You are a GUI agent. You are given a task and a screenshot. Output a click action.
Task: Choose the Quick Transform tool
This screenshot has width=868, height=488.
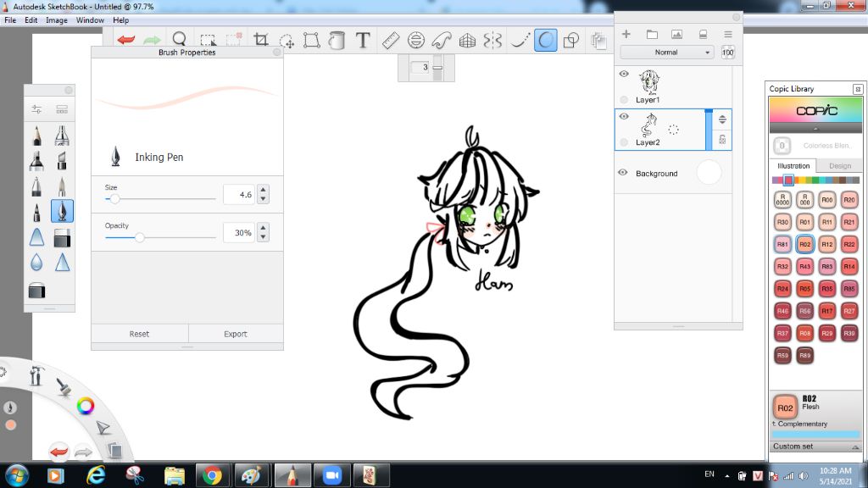click(287, 41)
